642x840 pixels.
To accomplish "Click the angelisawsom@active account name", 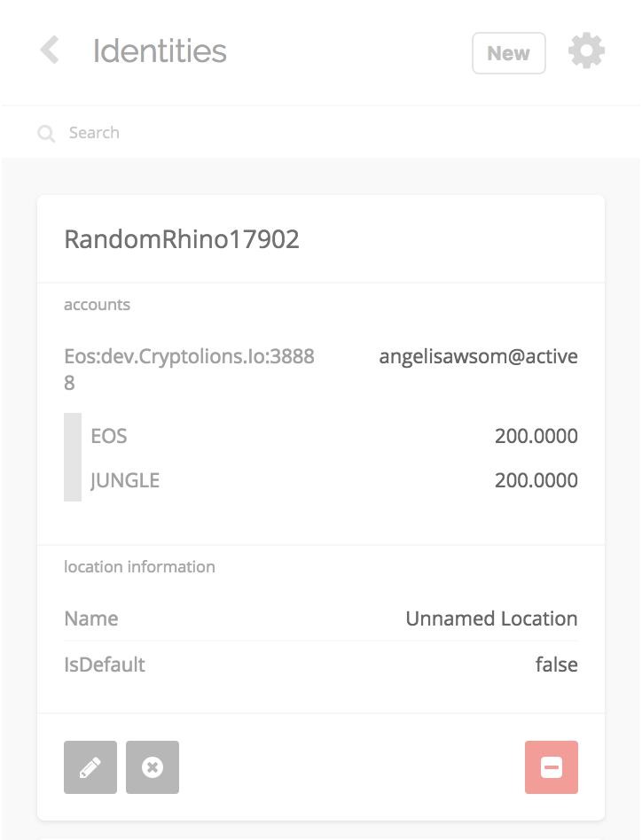I will [478, 357].
